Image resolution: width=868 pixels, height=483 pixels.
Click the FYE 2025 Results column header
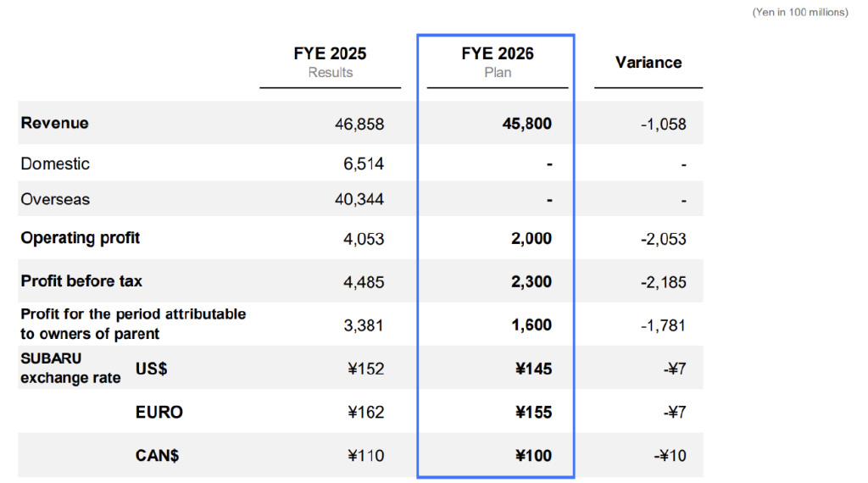tap(330, 62)
